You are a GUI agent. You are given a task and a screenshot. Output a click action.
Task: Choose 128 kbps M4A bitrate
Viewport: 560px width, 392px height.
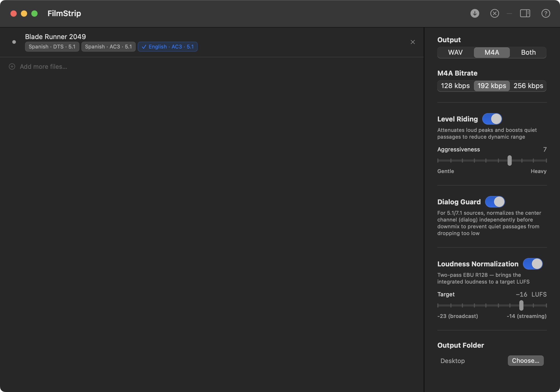pyautogui.click(x=455, y=86)
